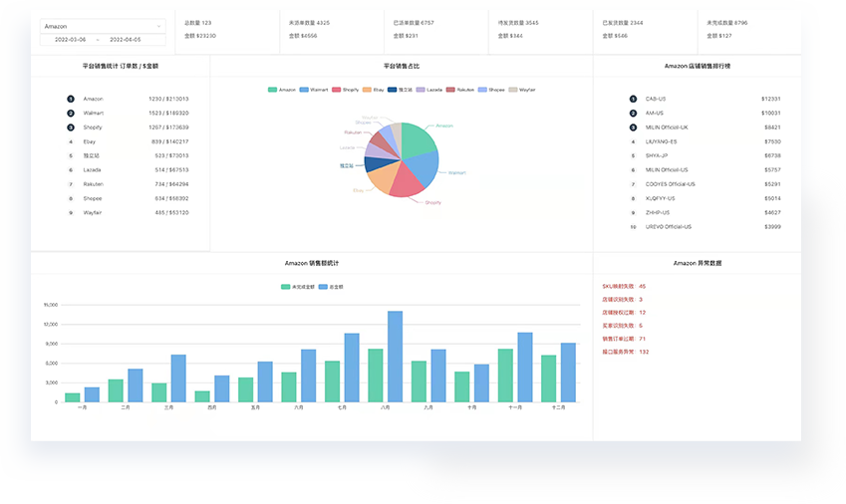Click the 未完成数量 8796 summary card

coord(749,31)
